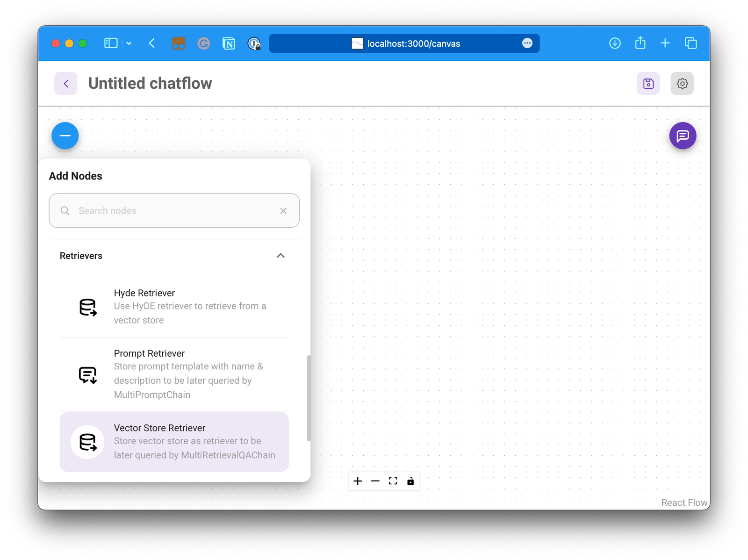Click the localhost:3000/canvas address bar

[404, 43]
